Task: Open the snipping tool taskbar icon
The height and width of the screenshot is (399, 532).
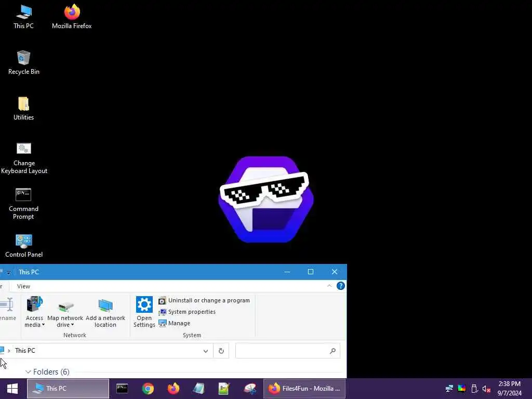Action: tap(250, 389)
